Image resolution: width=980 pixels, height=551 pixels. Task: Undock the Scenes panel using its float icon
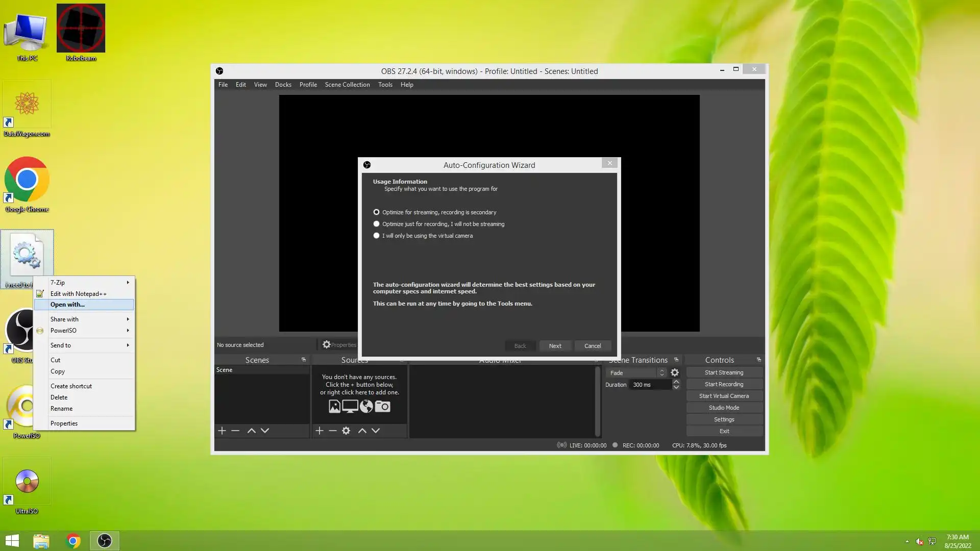304,360
